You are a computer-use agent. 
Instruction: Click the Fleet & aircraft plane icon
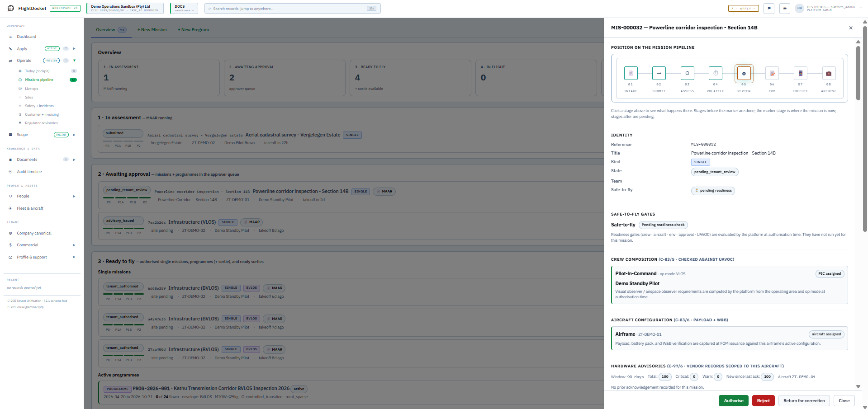[x=10, y=208]
